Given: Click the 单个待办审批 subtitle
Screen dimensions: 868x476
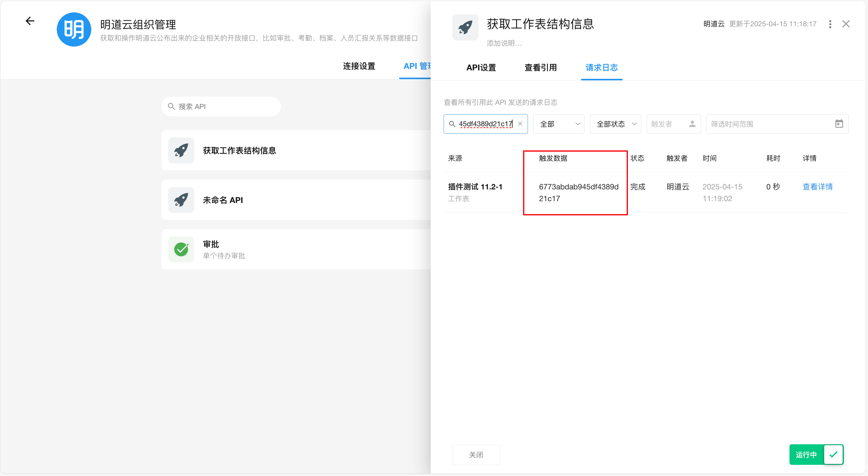Looking at the screenshot, I should (224, 256).
